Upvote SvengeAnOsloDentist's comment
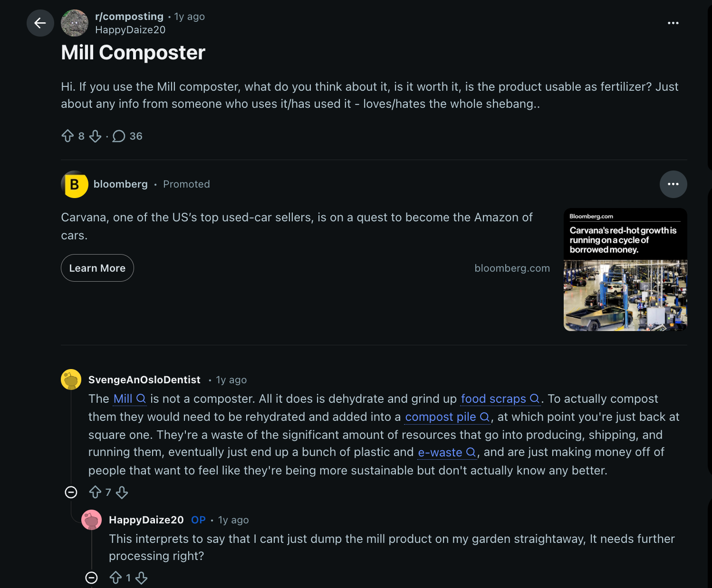This screenshot has width=712, height=588. (x=96, y=493)
